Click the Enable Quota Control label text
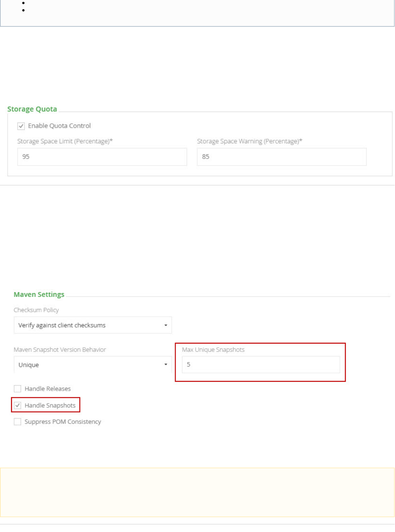 click(59, 126)
